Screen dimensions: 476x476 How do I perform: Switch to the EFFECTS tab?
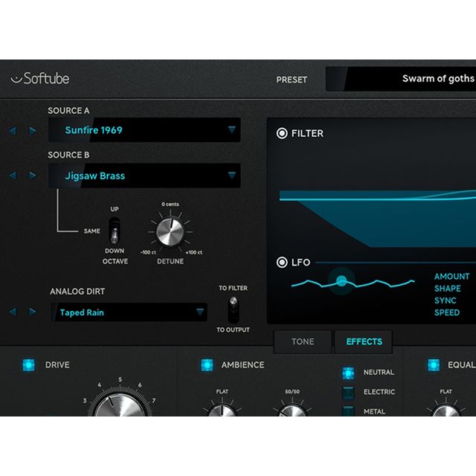(x=364, y=342)
